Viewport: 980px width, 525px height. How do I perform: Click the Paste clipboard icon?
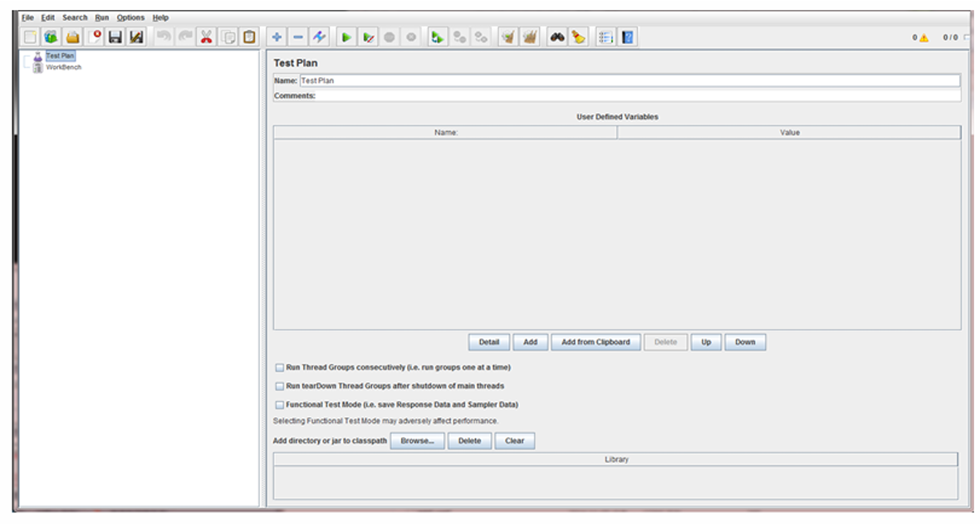coord(249,37)
